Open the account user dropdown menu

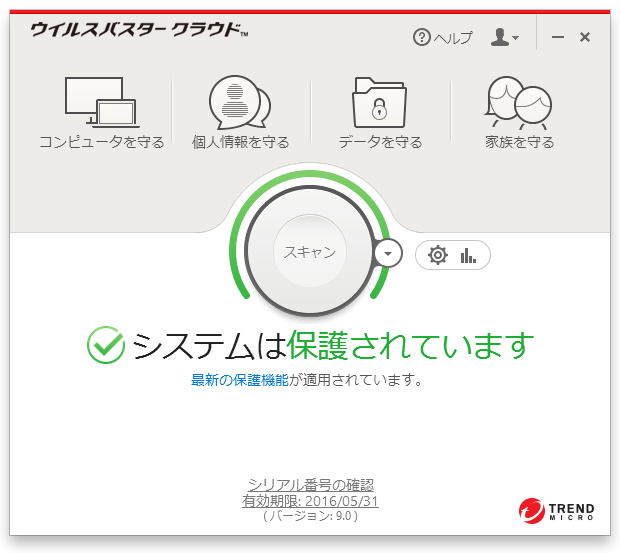pyautogui.click(x=505, y=37)
